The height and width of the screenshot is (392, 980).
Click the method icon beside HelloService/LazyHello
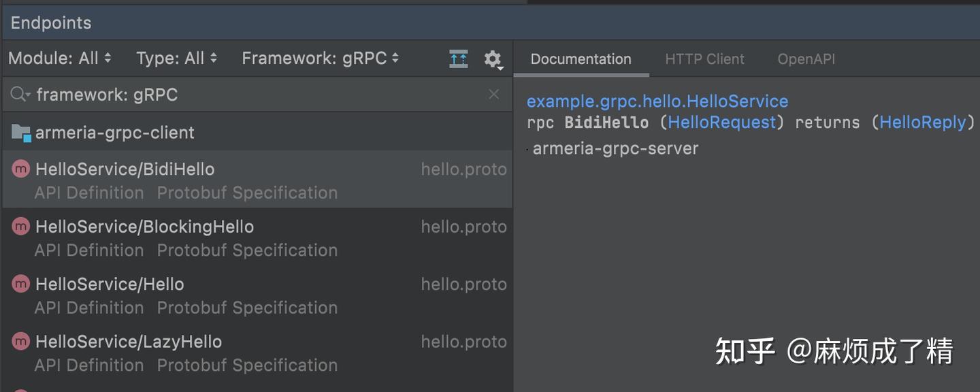click(x=21, y=342)
